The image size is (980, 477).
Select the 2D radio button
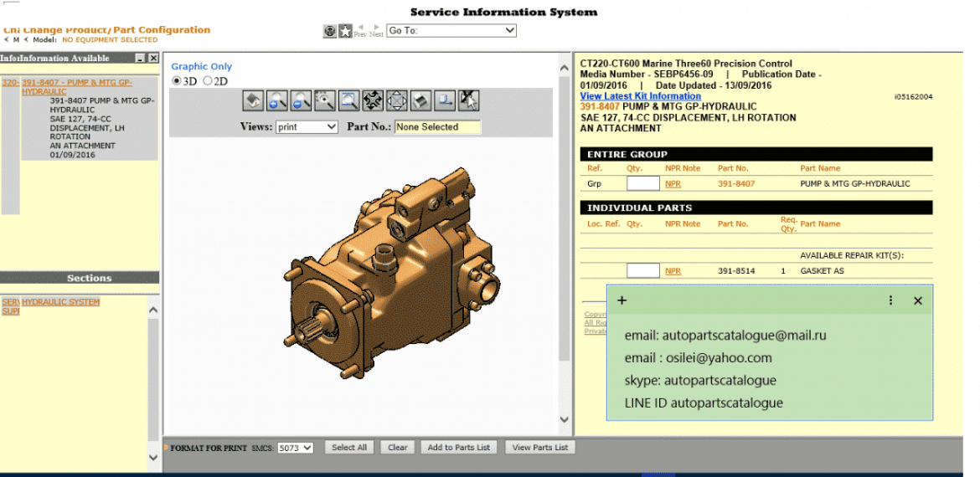(x=209, y=81)
